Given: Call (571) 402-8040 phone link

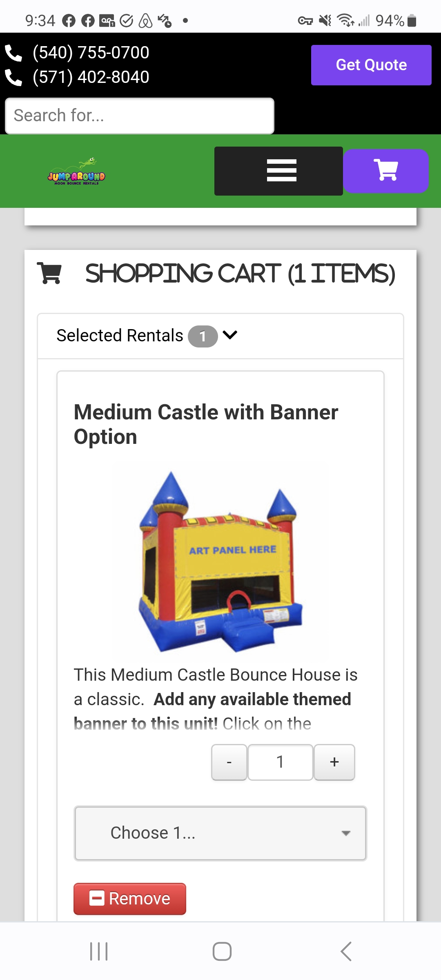Looking at the screenshot, I should pyautogui.click(x=91, y=77).
